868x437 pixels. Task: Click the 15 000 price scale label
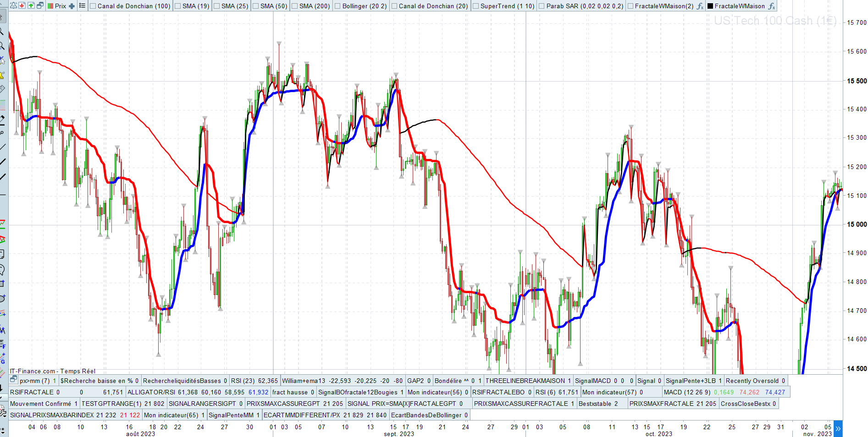point(857,224)
